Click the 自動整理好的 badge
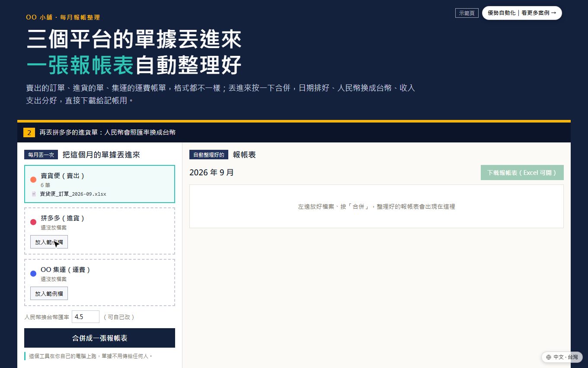 (x=208, y=155)
